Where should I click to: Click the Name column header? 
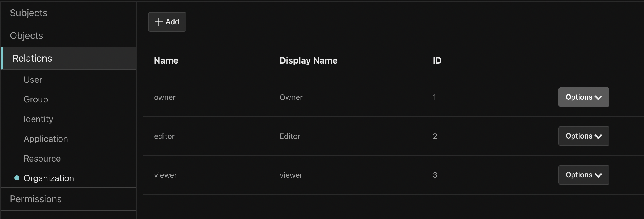166,60
